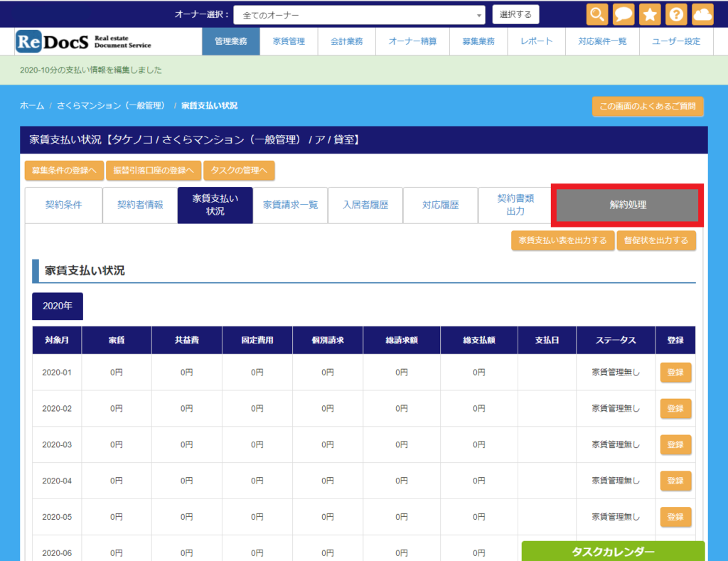
Task: Click the 2020-01 month cell
Action: pyautogui.click(x=57, y=373)
